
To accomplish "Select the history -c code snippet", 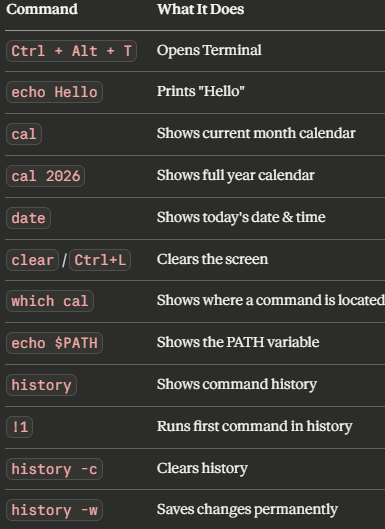I will pos(54,469).
